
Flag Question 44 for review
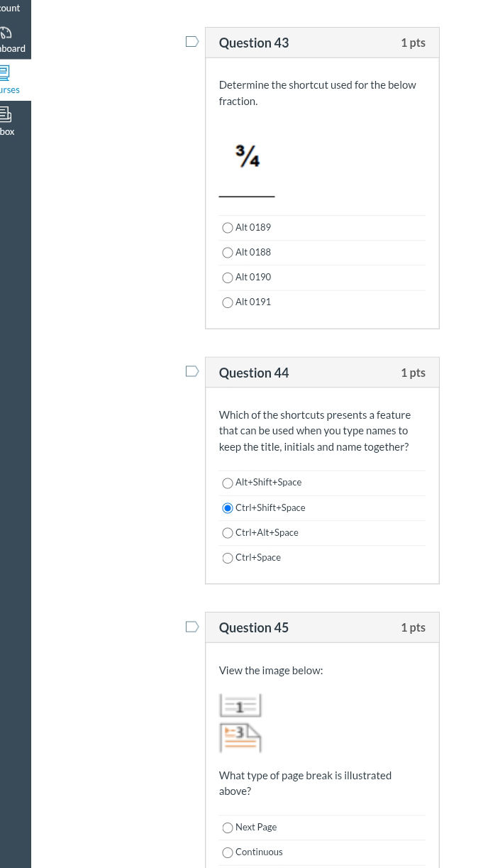point(191,370)
